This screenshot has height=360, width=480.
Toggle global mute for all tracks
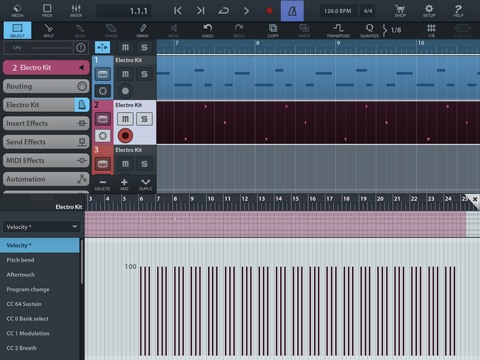[125, 47]
